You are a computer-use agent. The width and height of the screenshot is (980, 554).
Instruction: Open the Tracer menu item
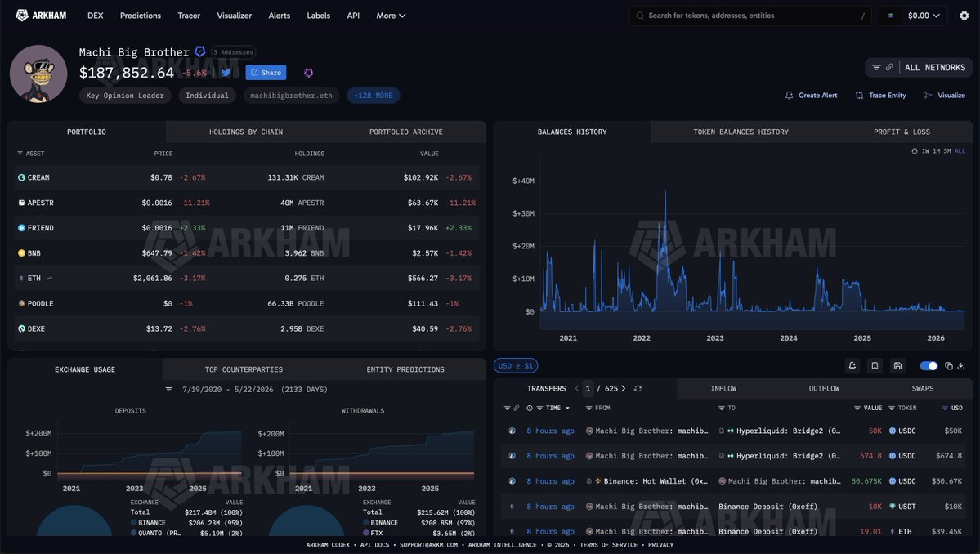(189, 16)
